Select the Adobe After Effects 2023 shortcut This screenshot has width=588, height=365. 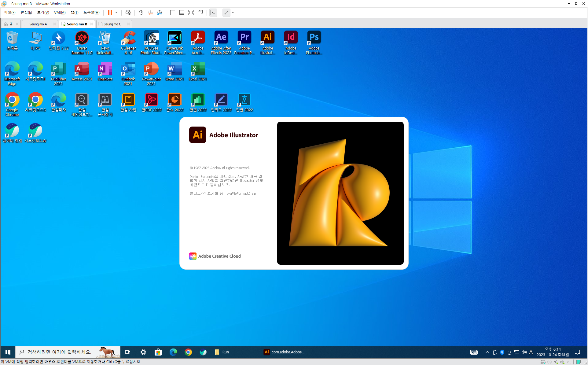(221, 42)
